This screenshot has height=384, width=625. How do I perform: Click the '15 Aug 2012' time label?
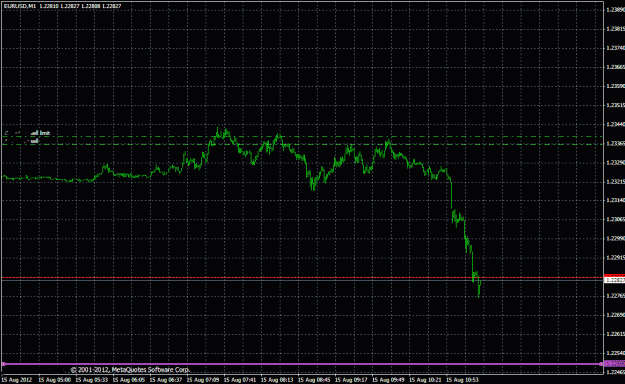(17, 380)
